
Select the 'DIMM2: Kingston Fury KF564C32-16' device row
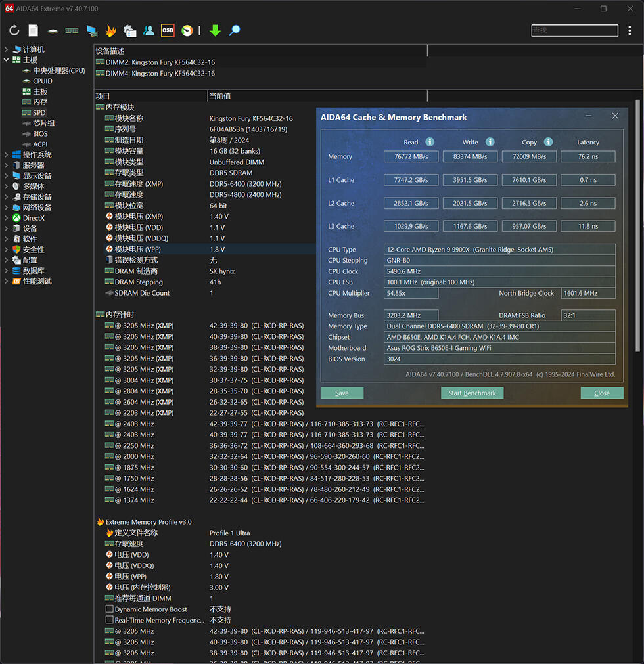[260, 62]
